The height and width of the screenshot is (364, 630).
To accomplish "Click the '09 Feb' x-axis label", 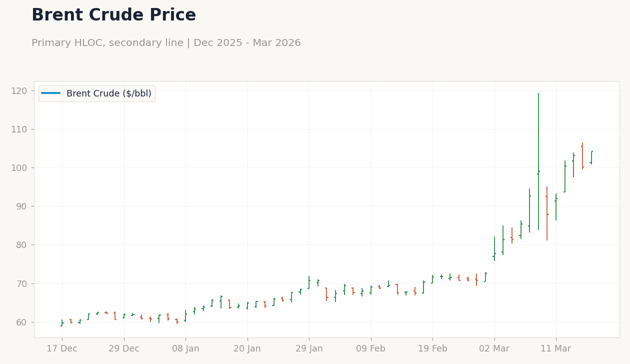I will [371, 349].
